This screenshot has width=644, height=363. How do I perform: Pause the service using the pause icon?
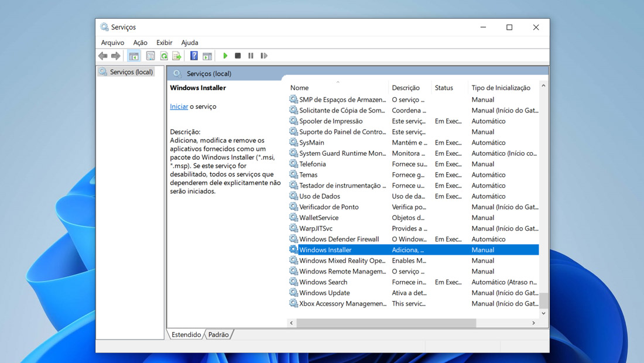pos(251,56)
